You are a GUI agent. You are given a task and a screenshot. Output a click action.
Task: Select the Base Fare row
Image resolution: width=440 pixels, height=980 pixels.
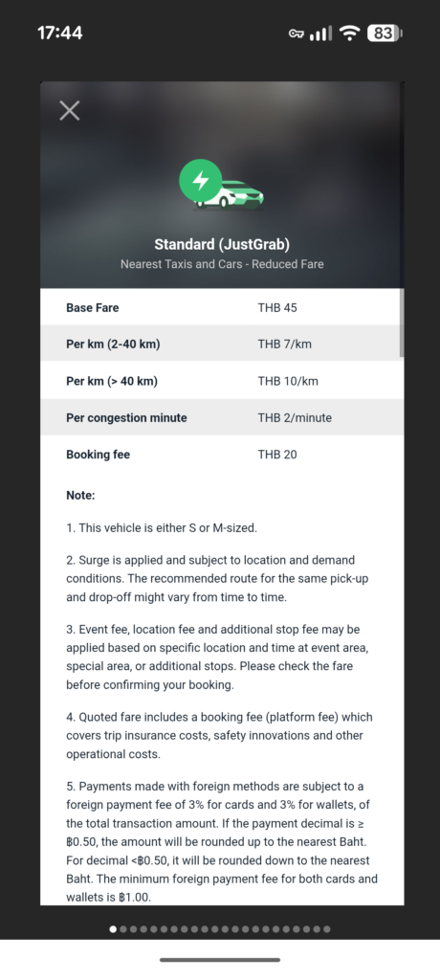coord(222,307)
